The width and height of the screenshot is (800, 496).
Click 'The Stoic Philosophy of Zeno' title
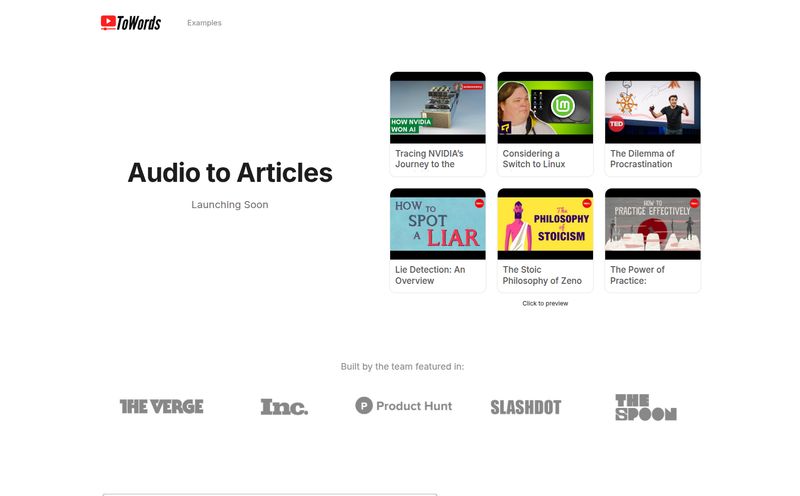pos(542,275)
